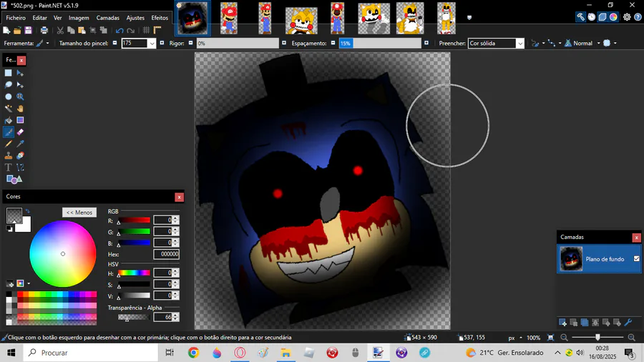Viewport: 644px width, 362px height.
Task: Open the Ficheiro menu
Action: (16, 18)
